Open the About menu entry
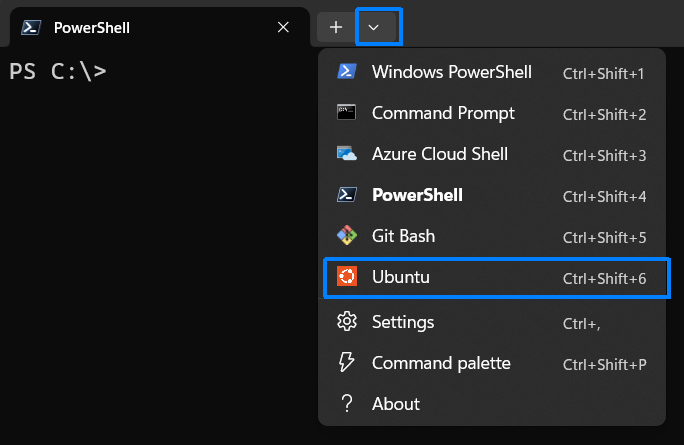Viewport: 684px width, 445px height. pyautogui.click(x=492, y=404)
